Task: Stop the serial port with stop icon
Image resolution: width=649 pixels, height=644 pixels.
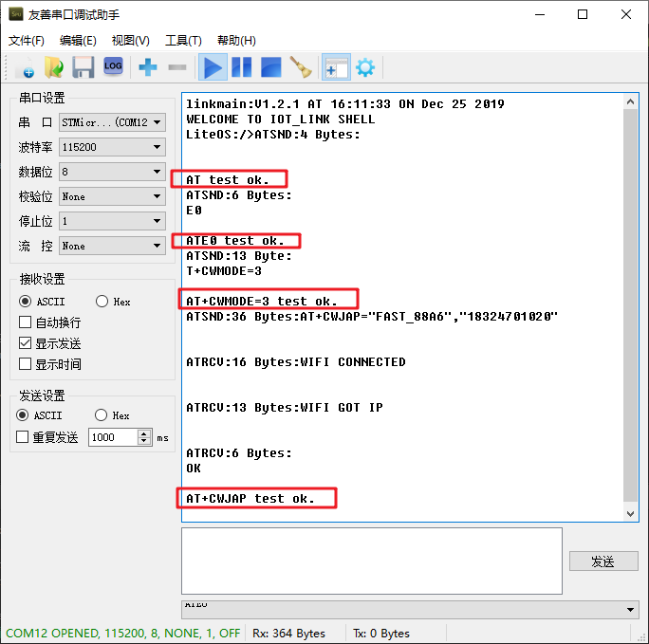Action: point(271,67)
